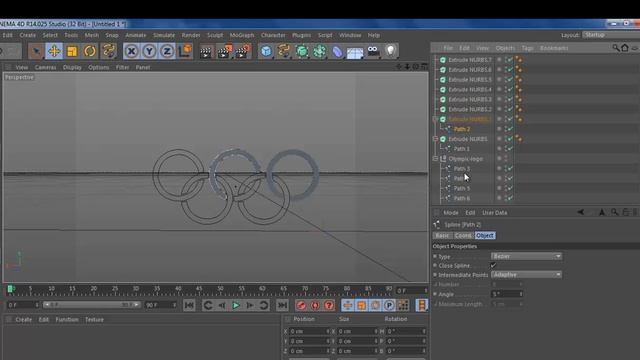
Task: Activate the Rotate tool
Action: (x=90, y=51)
